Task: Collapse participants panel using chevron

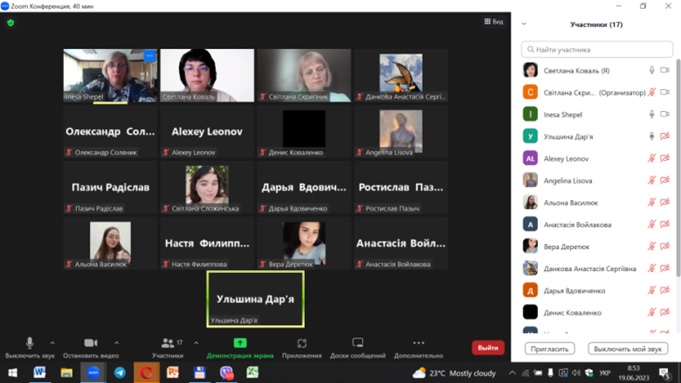Action: [x=524, y=24]
